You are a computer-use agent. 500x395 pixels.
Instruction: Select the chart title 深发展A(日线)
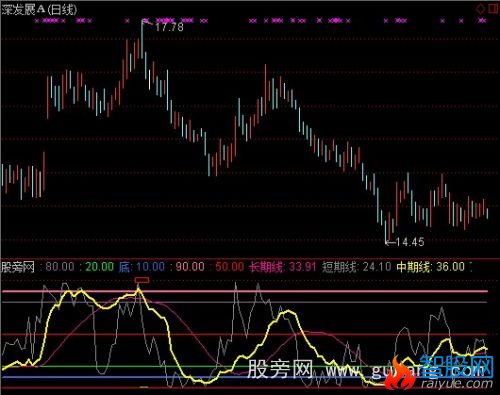coord(39,9)
